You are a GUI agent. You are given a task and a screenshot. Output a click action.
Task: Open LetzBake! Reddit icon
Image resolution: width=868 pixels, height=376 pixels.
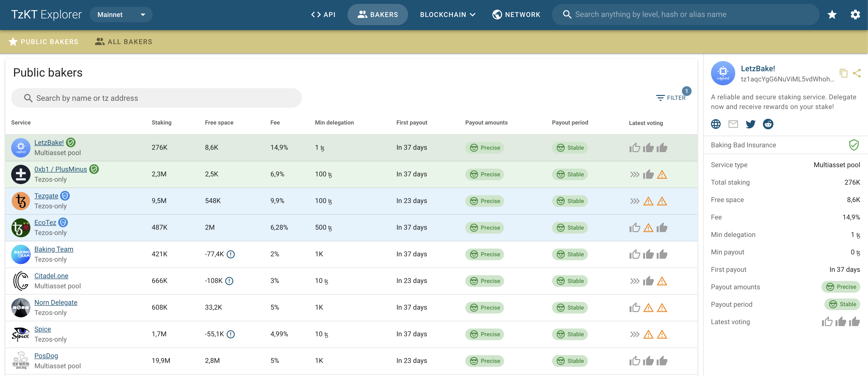pyautogui.click(x=768, y=124)
